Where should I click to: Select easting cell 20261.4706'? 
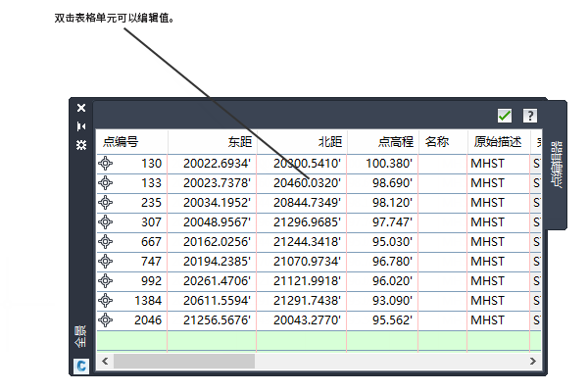212,281
